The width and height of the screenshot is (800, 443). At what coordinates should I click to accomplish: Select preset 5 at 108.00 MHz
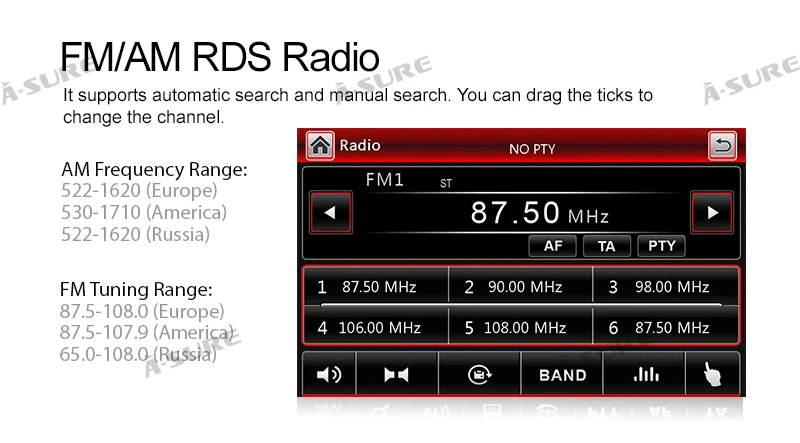[520, 326]
